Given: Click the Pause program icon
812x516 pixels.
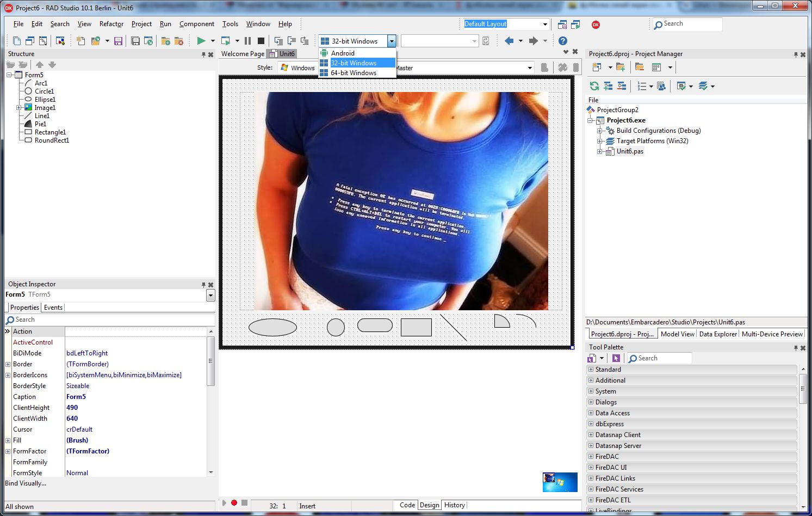Looking at the screenshot, I should pyautogui.click(x=247, y=41).
